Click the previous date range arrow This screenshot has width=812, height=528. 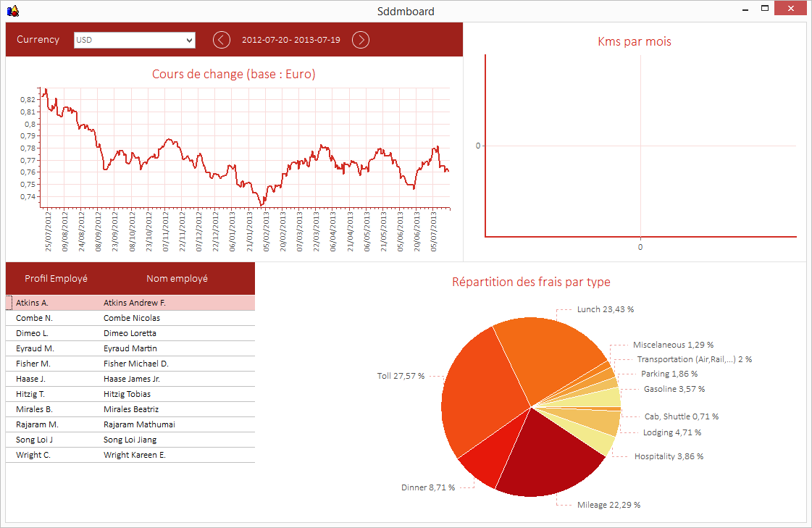[x=222, y=39]
